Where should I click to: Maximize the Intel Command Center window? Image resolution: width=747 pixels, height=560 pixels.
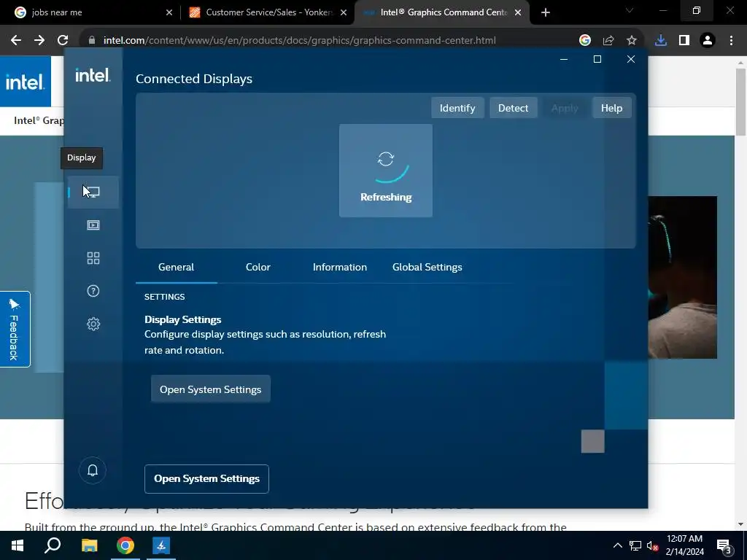(597, 59)
